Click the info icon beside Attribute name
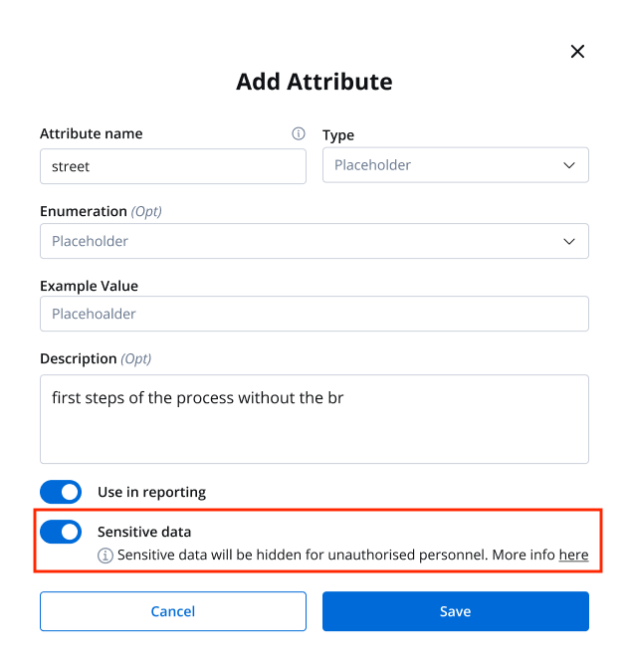Viewport: 629px width, 672px height. coord(299,133)
